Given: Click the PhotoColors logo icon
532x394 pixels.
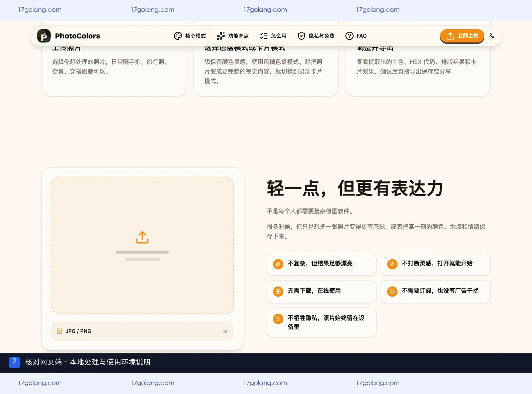Looking at the screenshot, I should pos(44,36).
